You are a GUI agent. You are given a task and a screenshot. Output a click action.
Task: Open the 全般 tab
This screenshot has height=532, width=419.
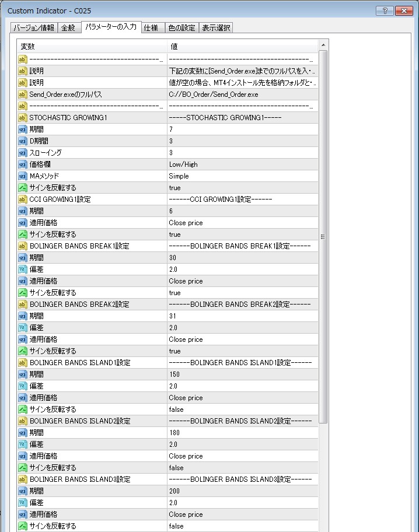pyautogui.click(x=69, y=28)
